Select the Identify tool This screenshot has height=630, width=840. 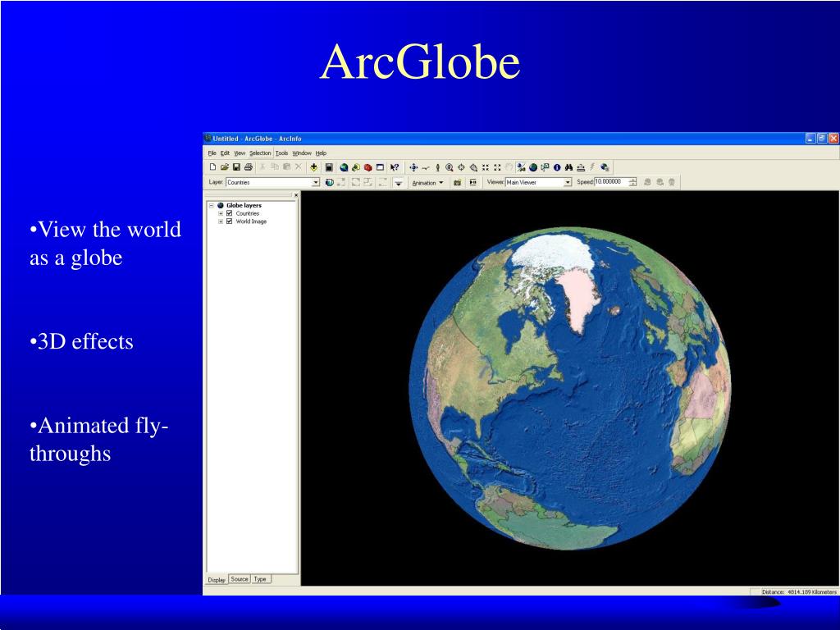click(557, 167)
